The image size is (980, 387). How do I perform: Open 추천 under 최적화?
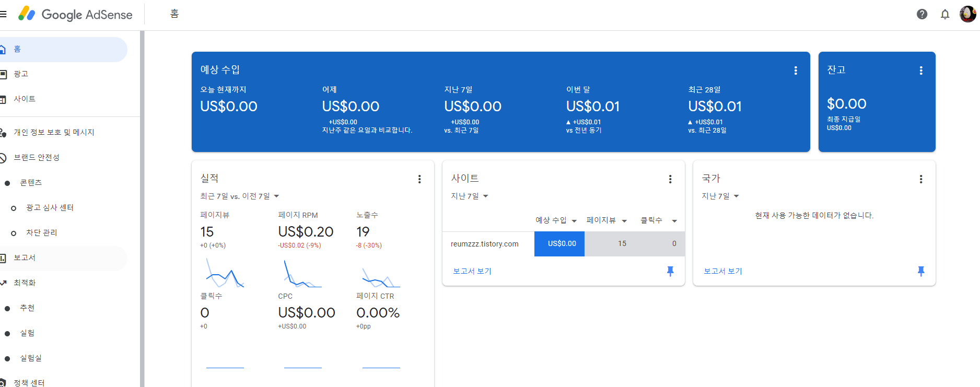point(27,308)
